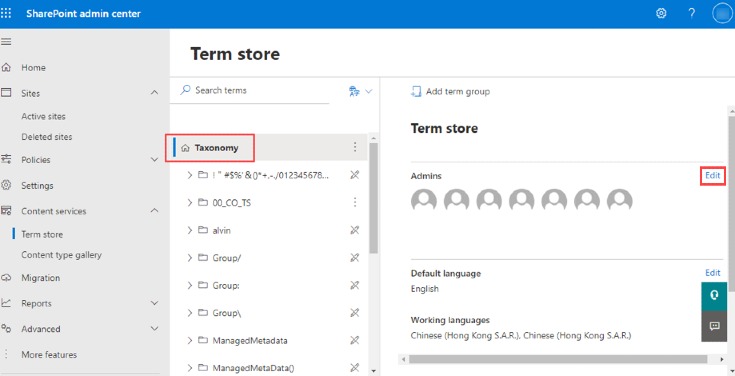Click the Content services icon
Image resolution: width=735 pixels, height=376 pixels.
click(x=6, y=211)
